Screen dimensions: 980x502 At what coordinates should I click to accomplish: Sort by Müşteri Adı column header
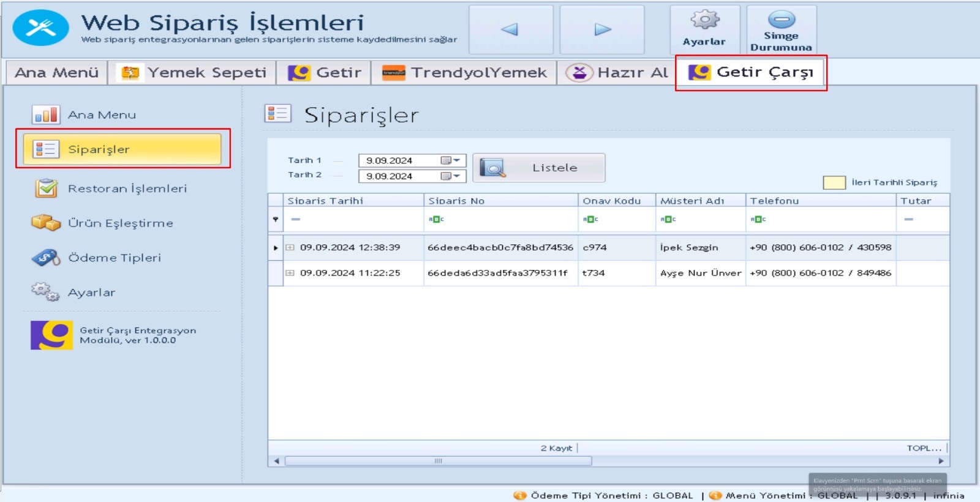[701, 200]
